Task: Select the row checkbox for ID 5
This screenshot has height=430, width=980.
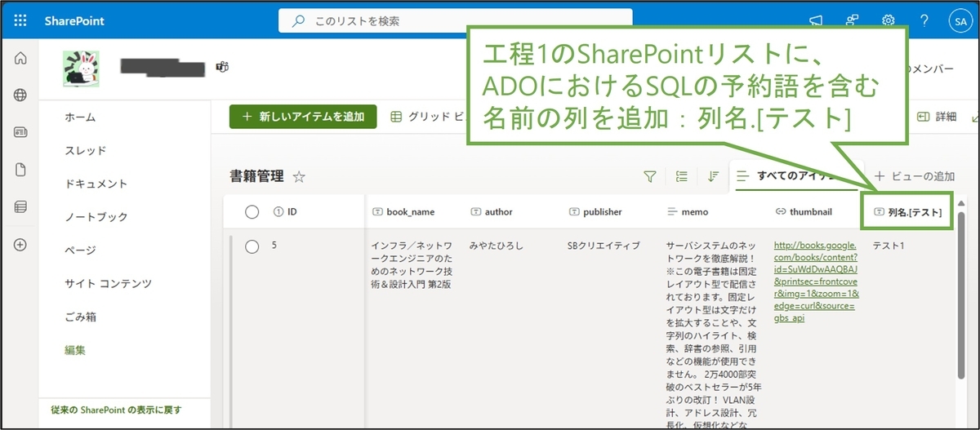Action: 252,246
